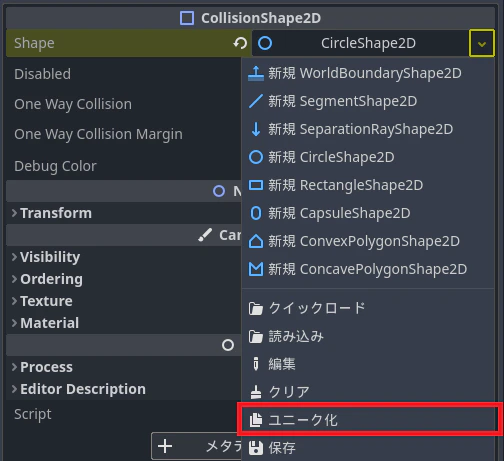
Task: Select 新規 WorldBoundaryShape2D from the menu
Action: pyautogui.click(x=368, y=73)
